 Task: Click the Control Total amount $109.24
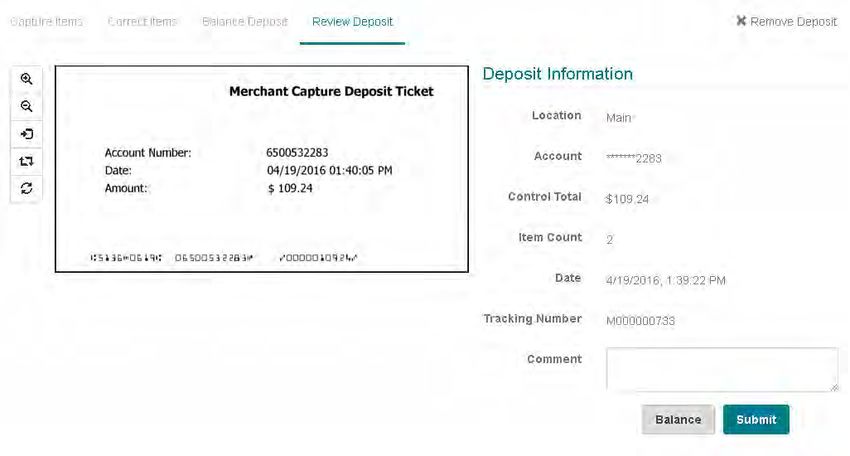pos(627,199)
